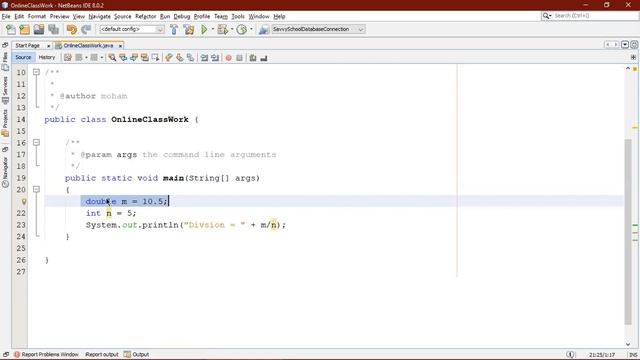Click the Last Edit editor toolbar icon
This screenshot has height=360, width=640.
pos(68,58)
